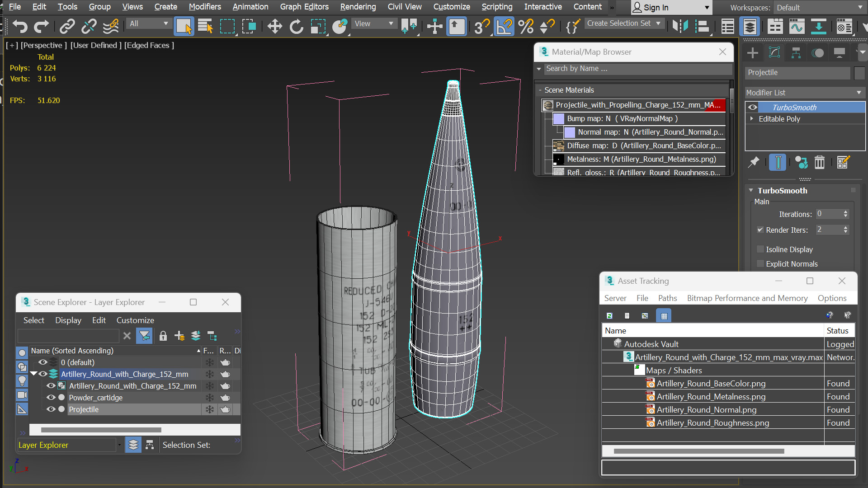Viewport: 868px width, 488px height.
Task: Toggle TurboSmooth modifier eye visibility
Action: [753, 108]
